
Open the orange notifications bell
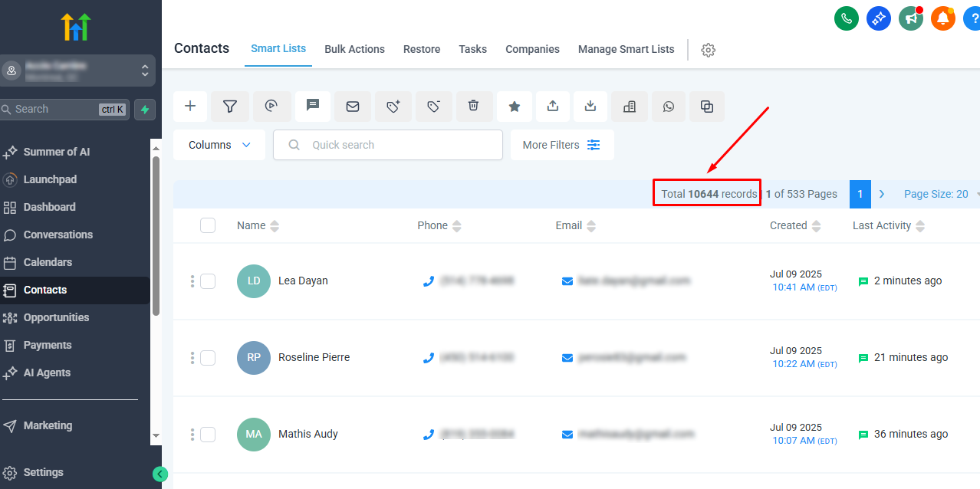943,18
